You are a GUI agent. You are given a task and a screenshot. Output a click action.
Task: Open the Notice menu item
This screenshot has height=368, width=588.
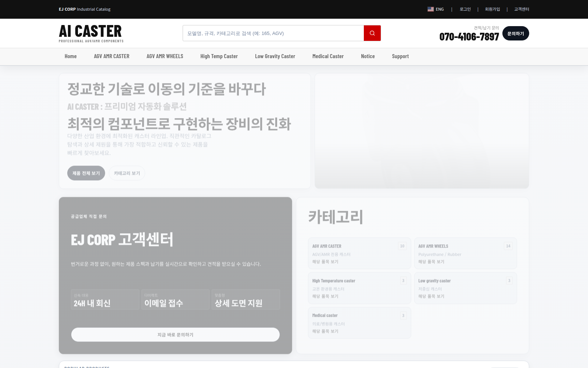[367, 56]
